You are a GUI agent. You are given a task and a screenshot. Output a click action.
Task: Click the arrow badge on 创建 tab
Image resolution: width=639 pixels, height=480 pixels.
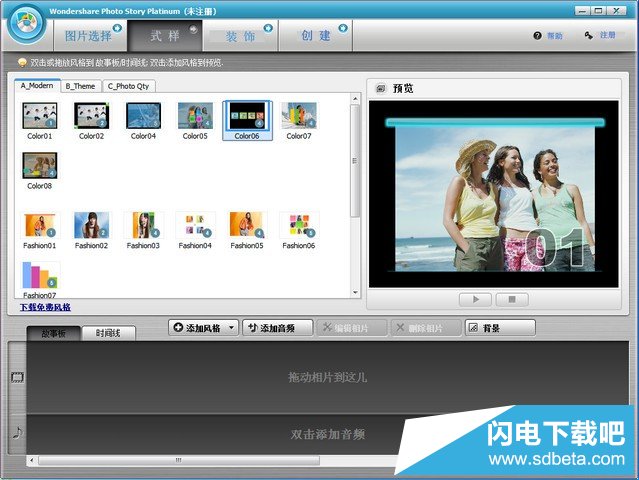pyautogui.click(x=343, y=28)
